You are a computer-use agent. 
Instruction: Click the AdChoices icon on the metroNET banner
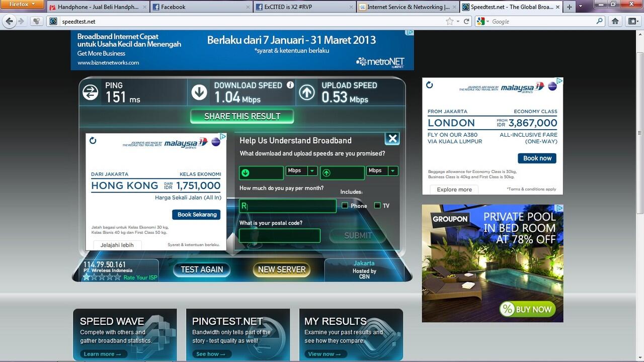tap(410, 33)
